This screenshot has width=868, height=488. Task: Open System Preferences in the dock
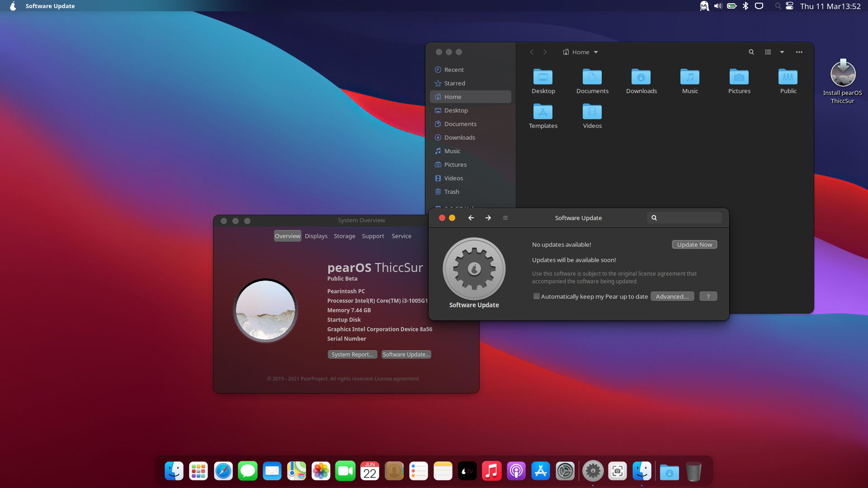coord(565,471)
